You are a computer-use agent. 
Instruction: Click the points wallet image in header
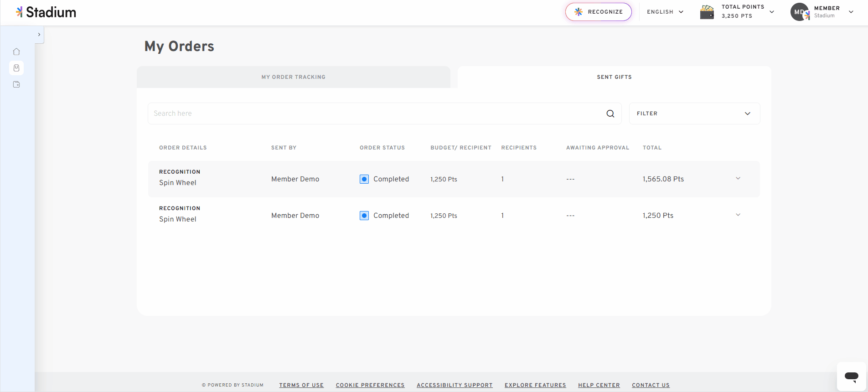pos(707,12)
